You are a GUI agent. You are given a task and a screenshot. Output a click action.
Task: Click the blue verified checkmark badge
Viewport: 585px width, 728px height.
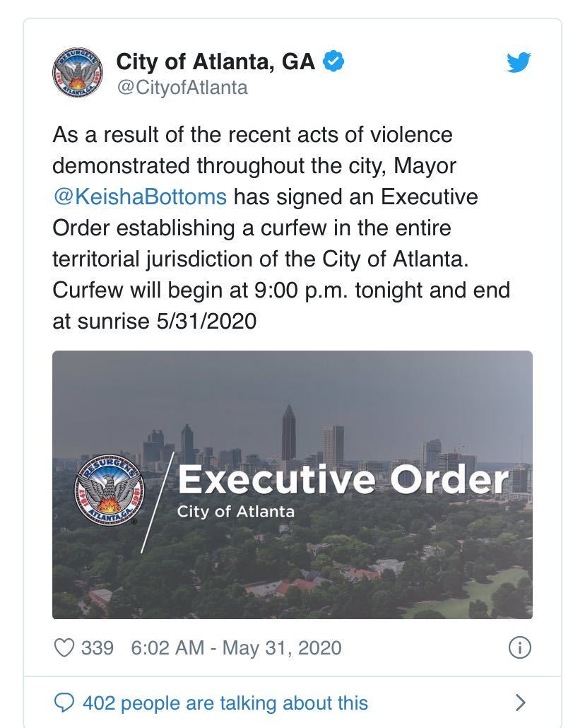point(333,62)
